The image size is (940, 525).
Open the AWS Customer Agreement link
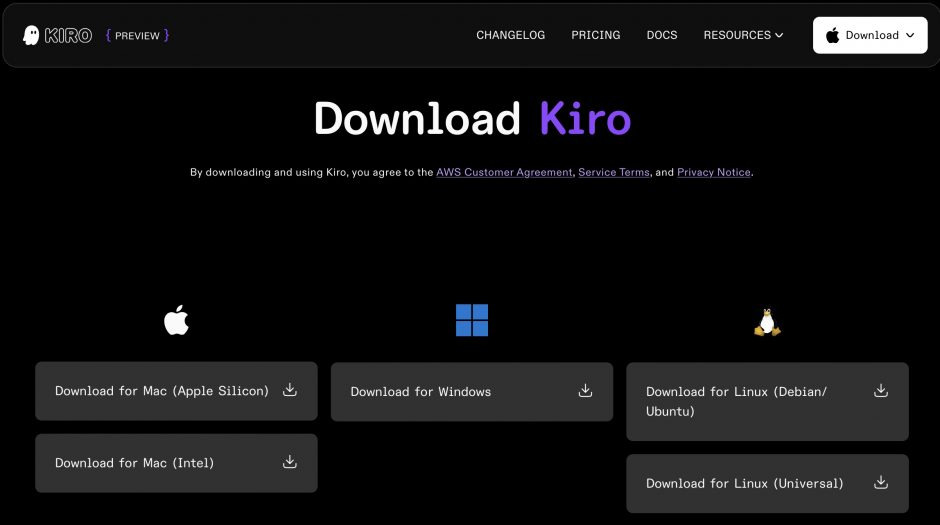tap(504, 172)
